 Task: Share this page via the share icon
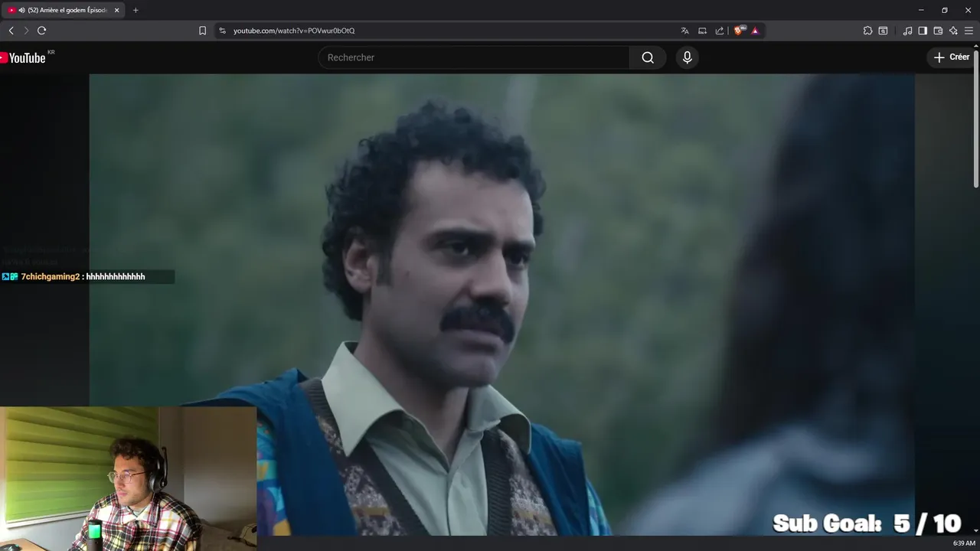pyautogui.click(x=720, y=31)
